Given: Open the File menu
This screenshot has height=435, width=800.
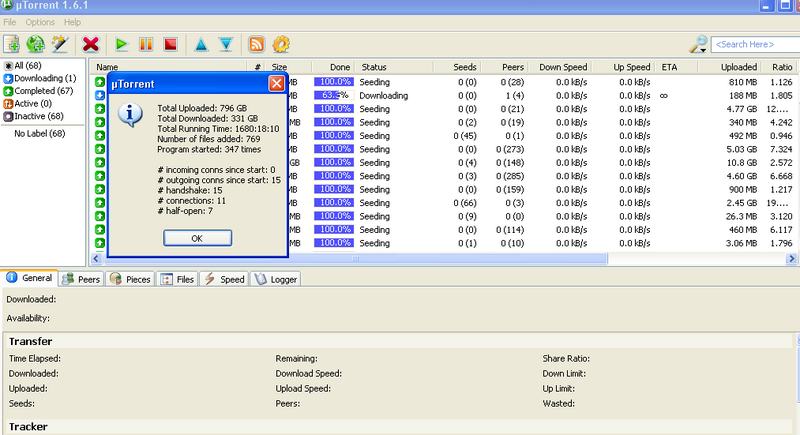Looking at the screenshot, I should [10, 22].
